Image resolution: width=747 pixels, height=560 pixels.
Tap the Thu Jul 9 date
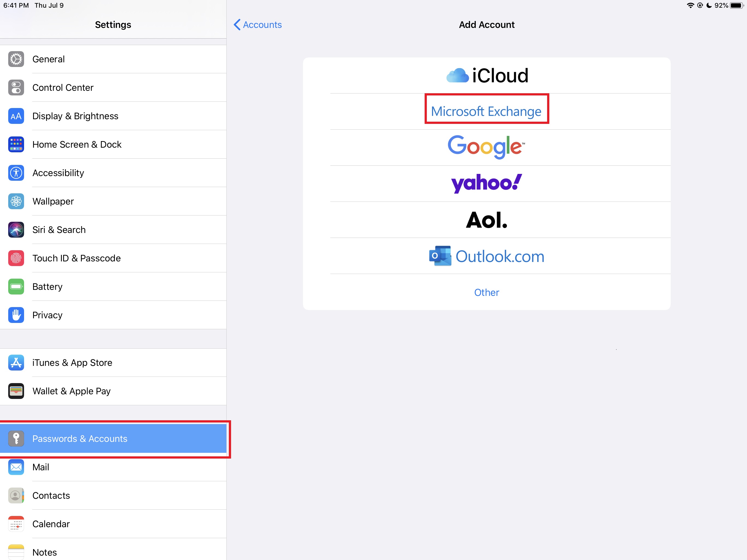49,5
